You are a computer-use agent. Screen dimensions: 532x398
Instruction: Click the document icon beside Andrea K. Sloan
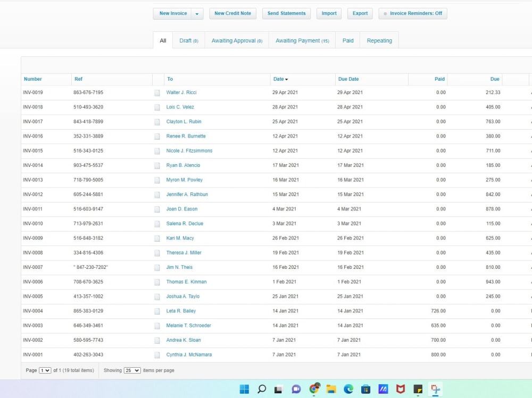coord(157,340)
